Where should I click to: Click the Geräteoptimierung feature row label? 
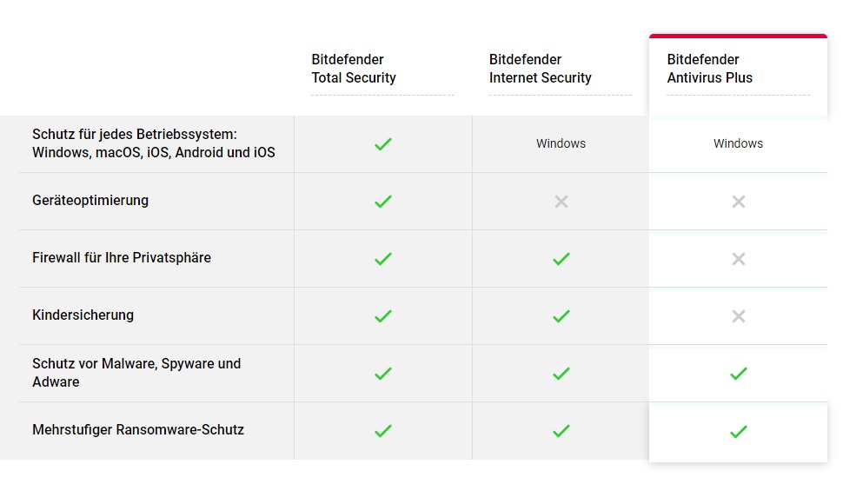(x=90, y=201)
